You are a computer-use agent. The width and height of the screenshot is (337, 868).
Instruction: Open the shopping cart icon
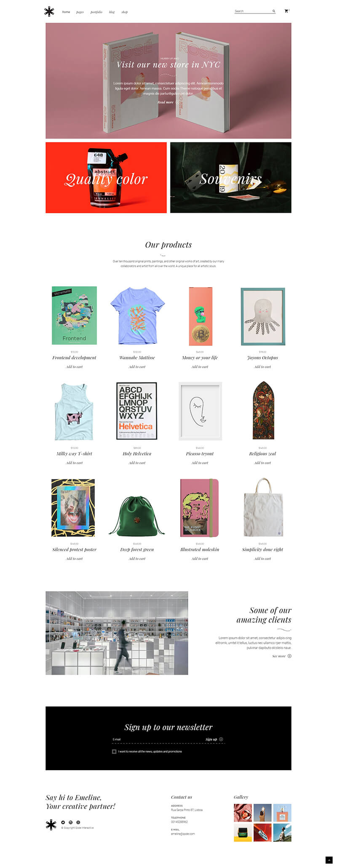click(x=286, y=11)
